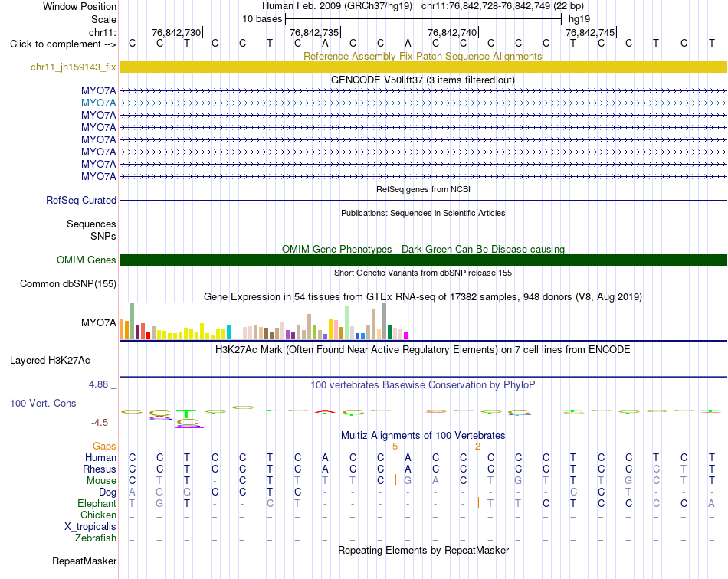Click the OMIM Gene Phenotypes track title

pyautogui.click(x=423, y=249)
